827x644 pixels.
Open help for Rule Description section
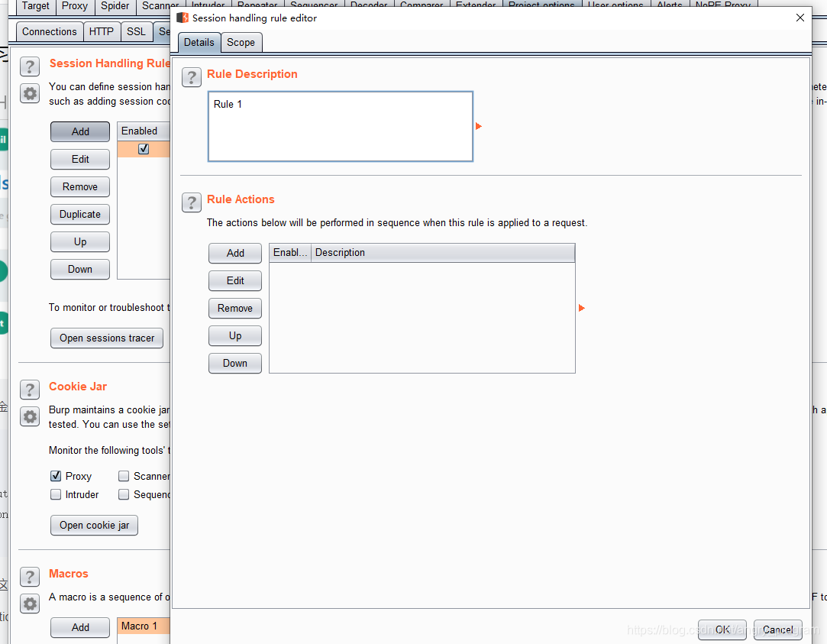tap(192, 77)
